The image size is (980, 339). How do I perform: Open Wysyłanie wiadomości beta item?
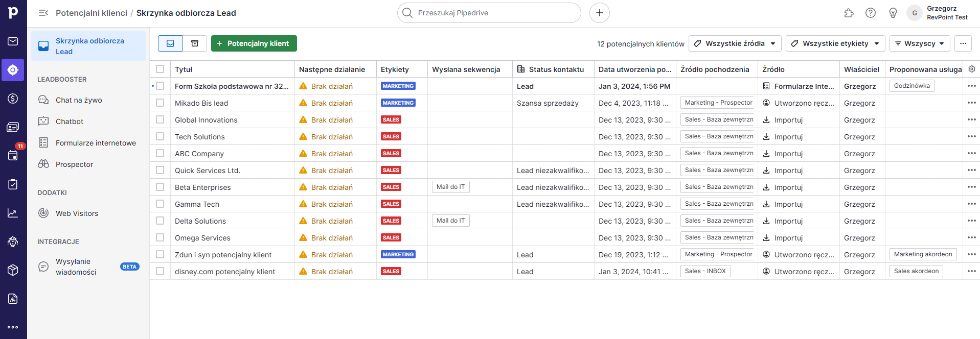pos(88,267)
